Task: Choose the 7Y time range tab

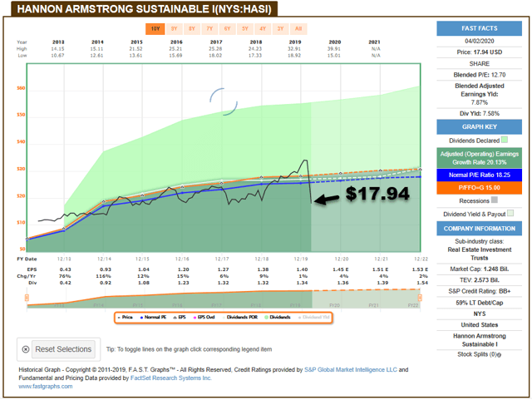Action: click(x=209, y=29)
